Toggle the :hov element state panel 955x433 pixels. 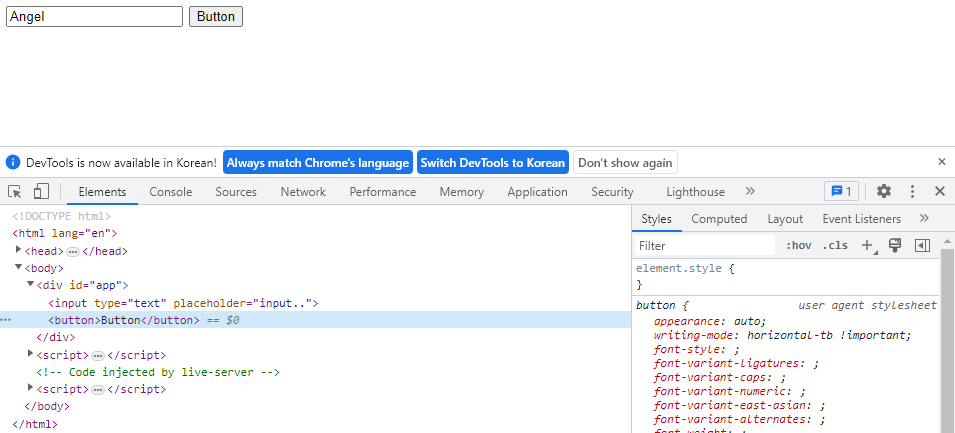click(798, 245)
